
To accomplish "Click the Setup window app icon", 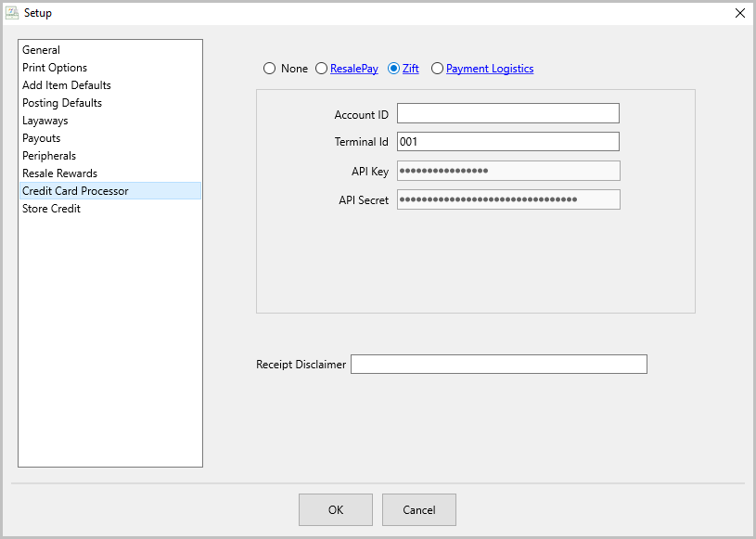I will [x=12, y=13].
